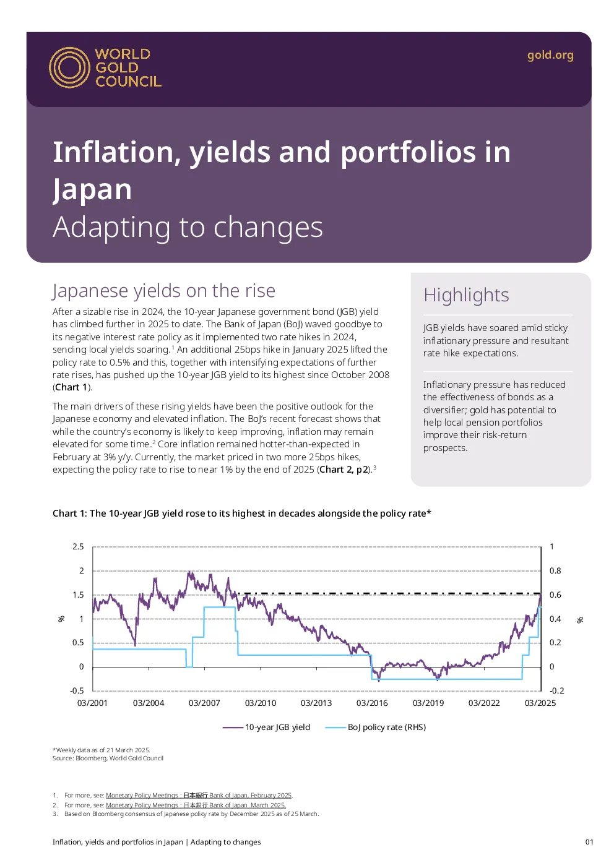Click the 03/2025 x-axis label

pyautogui.click(x=540, y=703)
